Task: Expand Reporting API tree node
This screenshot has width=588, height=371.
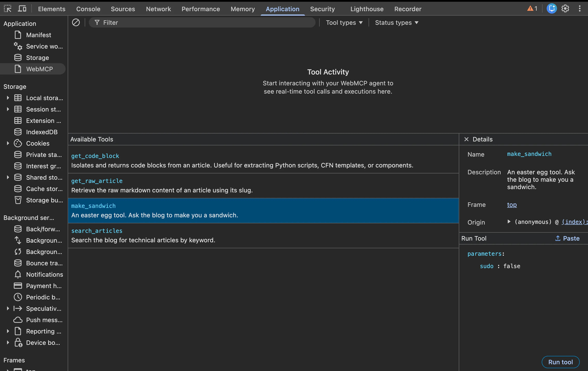Action: coord(8,331)
